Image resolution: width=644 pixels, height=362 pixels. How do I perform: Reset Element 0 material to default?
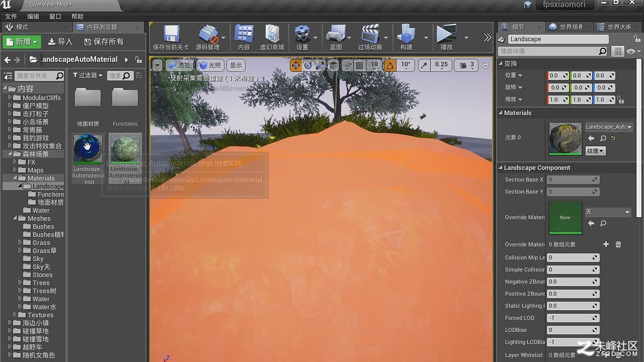tap(613, 138)
